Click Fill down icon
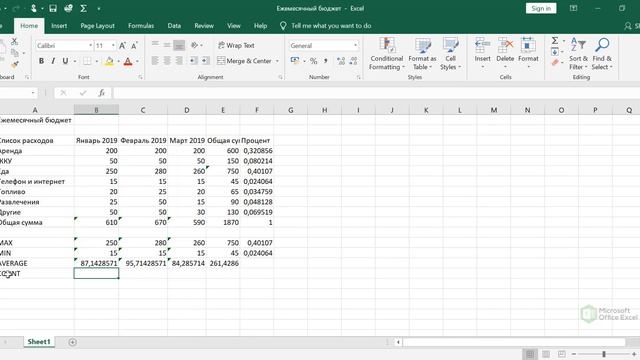Screen dimensions: 640x360 [555, 52]
